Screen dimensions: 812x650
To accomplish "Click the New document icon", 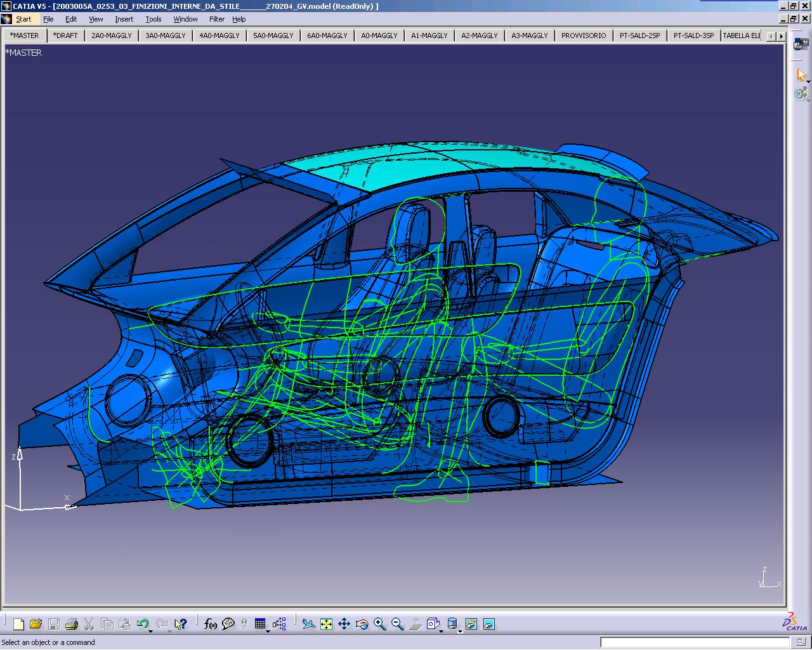I will coord(18,624).
